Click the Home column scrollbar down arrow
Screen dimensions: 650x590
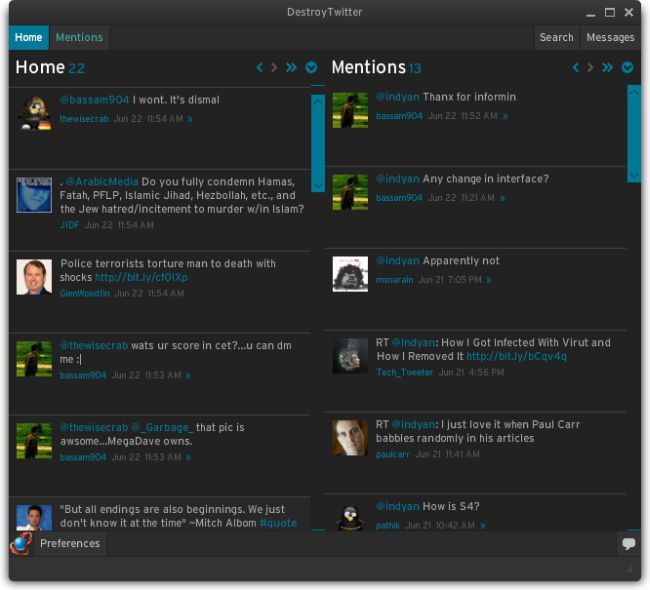(x=318, y=185)
